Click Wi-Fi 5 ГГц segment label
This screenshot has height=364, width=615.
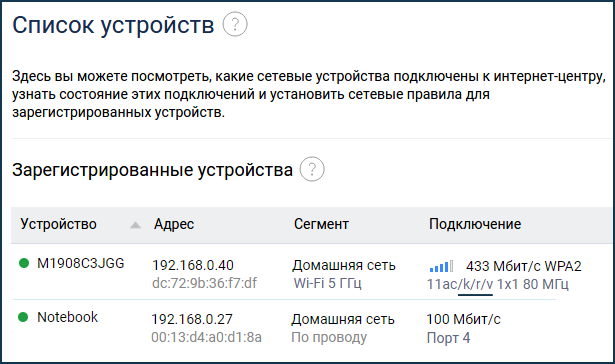pyautogui.click(x=328, y=283)
